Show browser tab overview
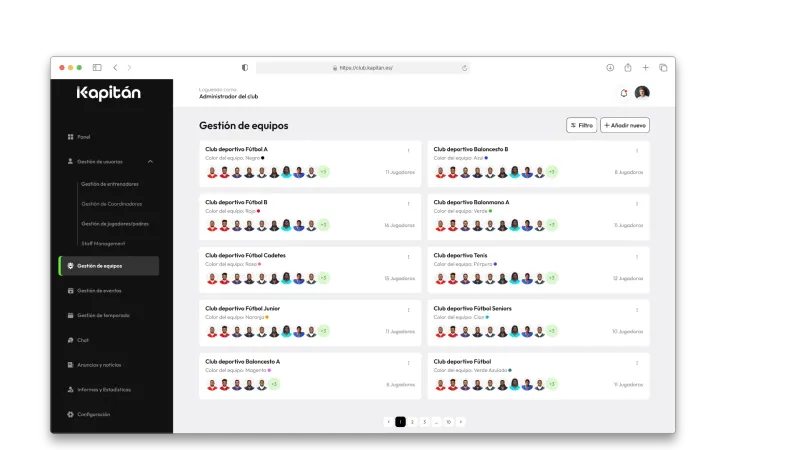Image resolution: width=800 pixels, height=450 pixels. point(663,67)
